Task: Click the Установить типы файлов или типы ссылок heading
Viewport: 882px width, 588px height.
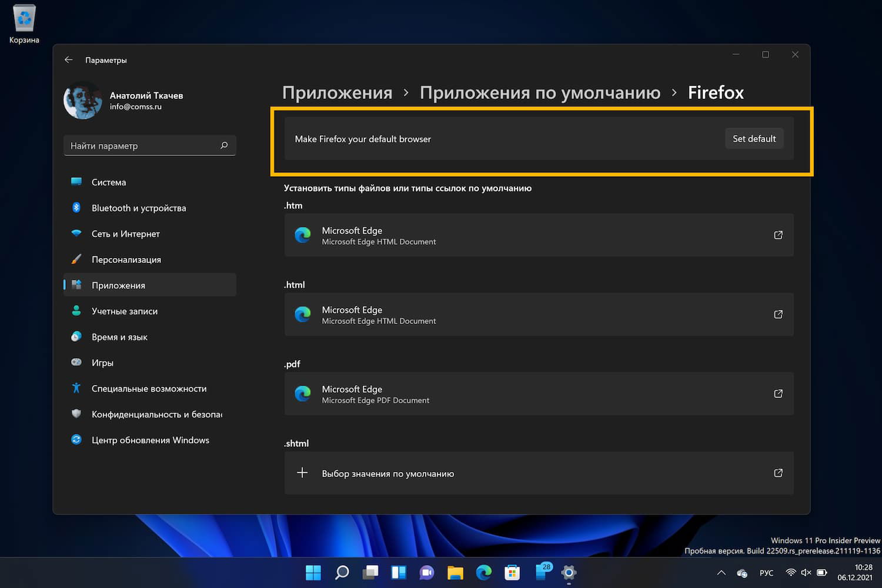Action: (407, 188)
